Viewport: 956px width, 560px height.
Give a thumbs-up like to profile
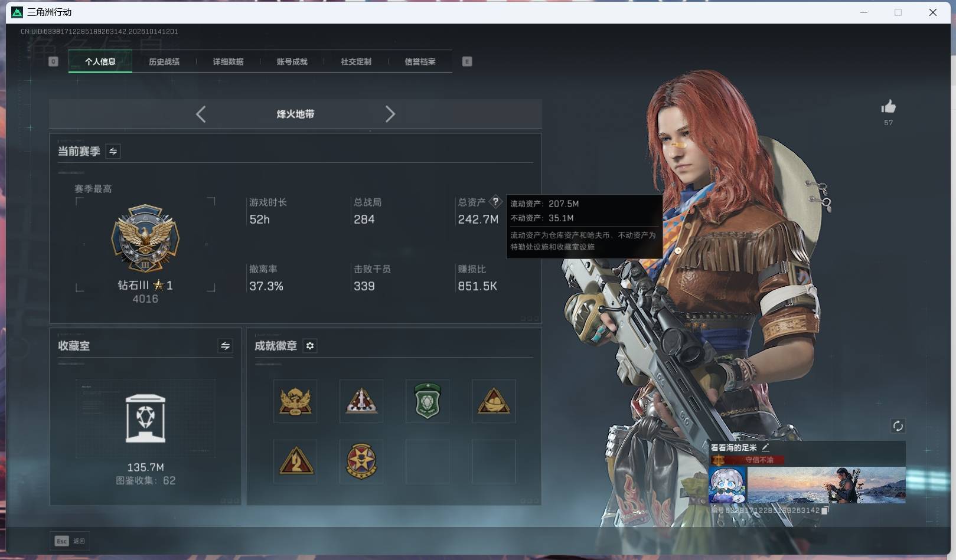tap(889, 107)
